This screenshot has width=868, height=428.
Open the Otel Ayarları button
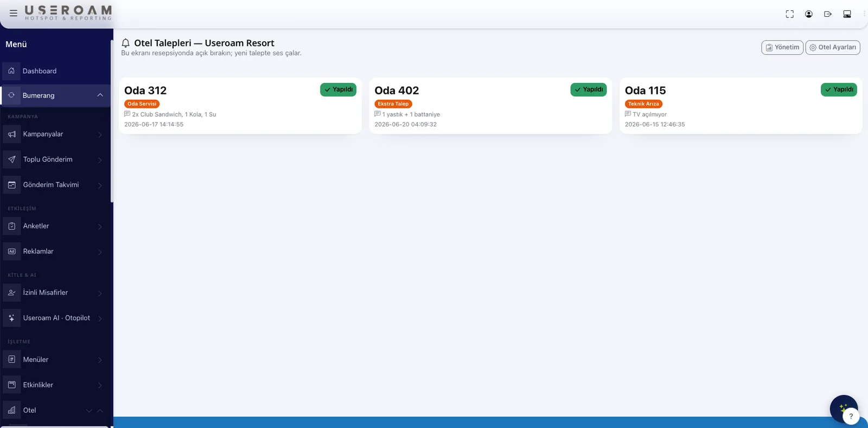(833, 48)
